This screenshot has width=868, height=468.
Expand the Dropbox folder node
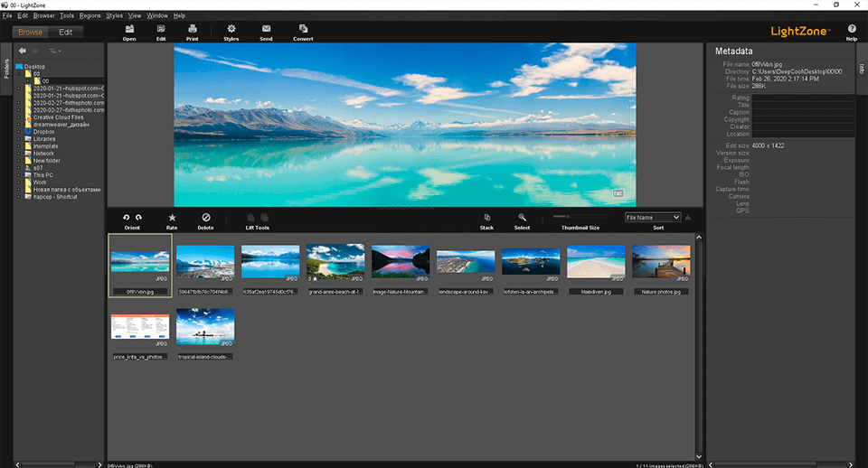[19, 132]
